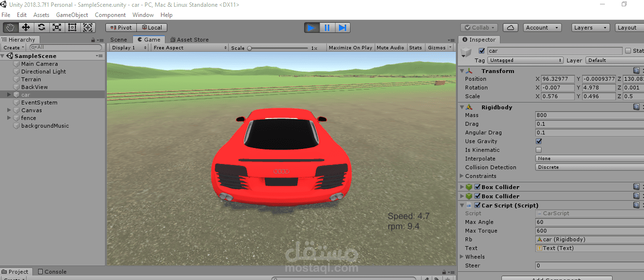
Task: Open the Collab dropdown
Action: pos(479,28)
